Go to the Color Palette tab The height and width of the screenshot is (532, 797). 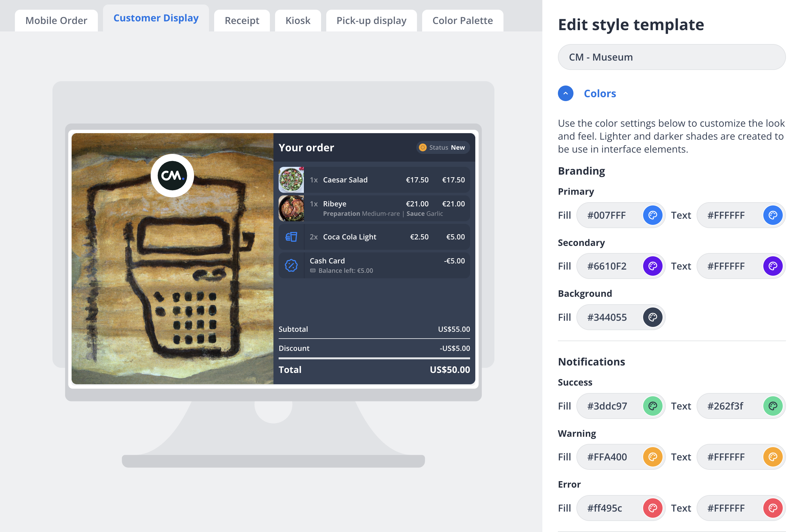462,21
